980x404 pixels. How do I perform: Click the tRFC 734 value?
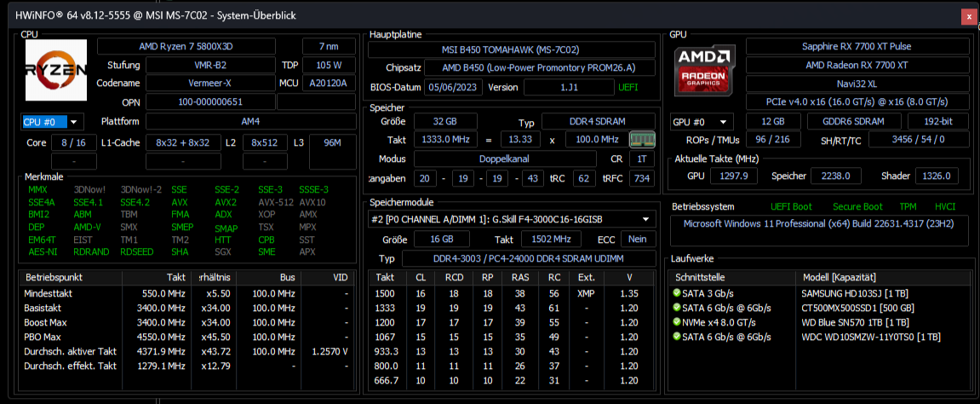[641, 178]
